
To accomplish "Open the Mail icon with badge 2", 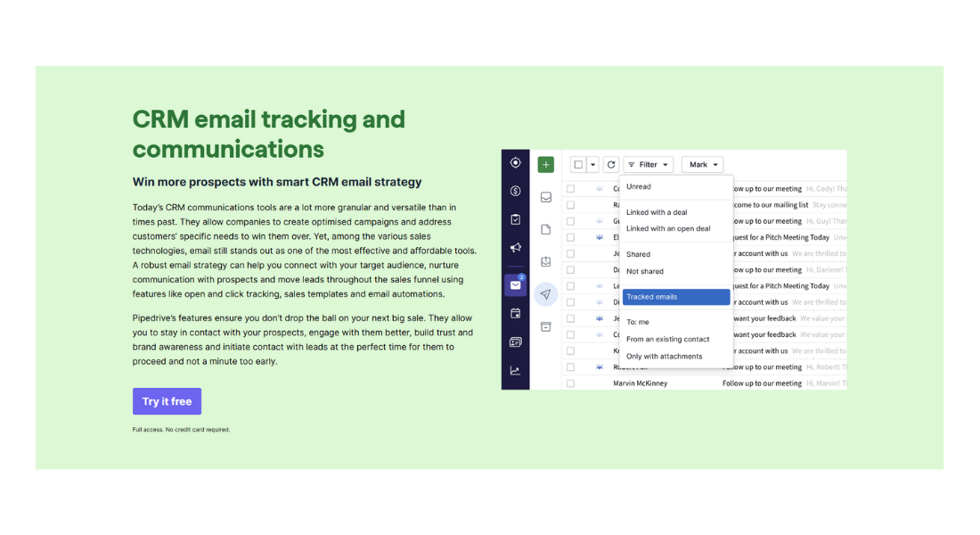I will 516,285.
